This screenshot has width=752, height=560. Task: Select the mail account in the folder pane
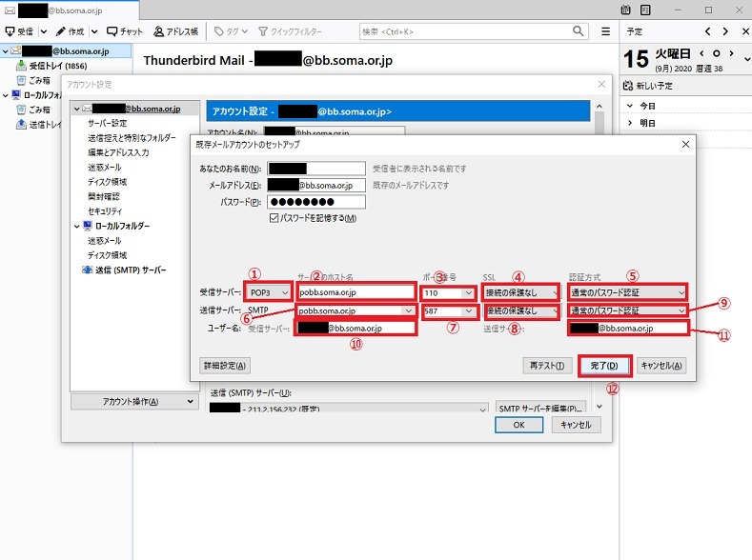pyautogui.click(x=66, y=50)
